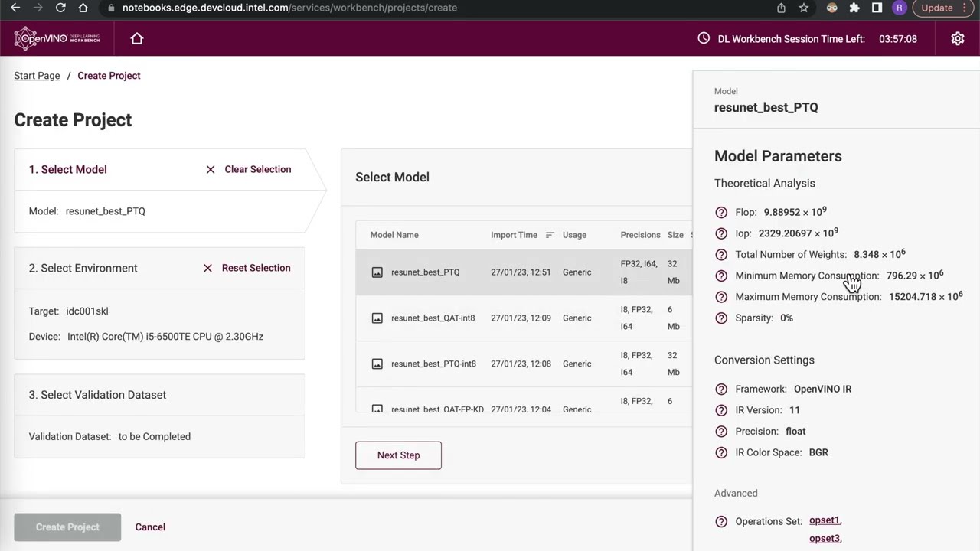Open browser extensions puzzle icon
Image resolution: width=980 pixels, height=551 pixels.
[x=854, y=8]
